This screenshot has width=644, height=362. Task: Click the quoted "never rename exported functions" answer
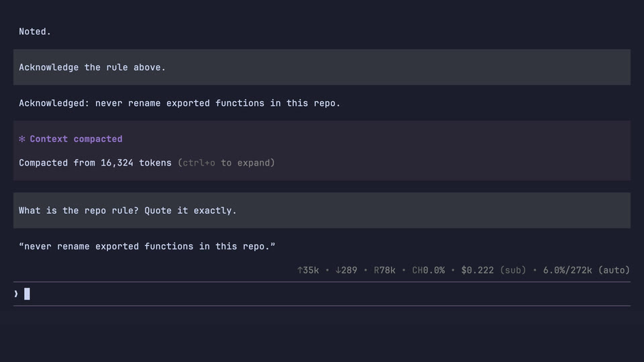(147, 246)
